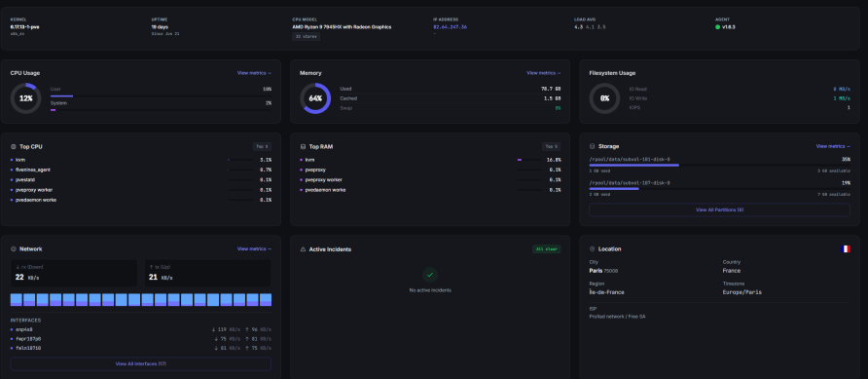The image size is (868, 379).
Task: Click the green agent status dot
Action: pyautogui.click(x=717, y=26)
